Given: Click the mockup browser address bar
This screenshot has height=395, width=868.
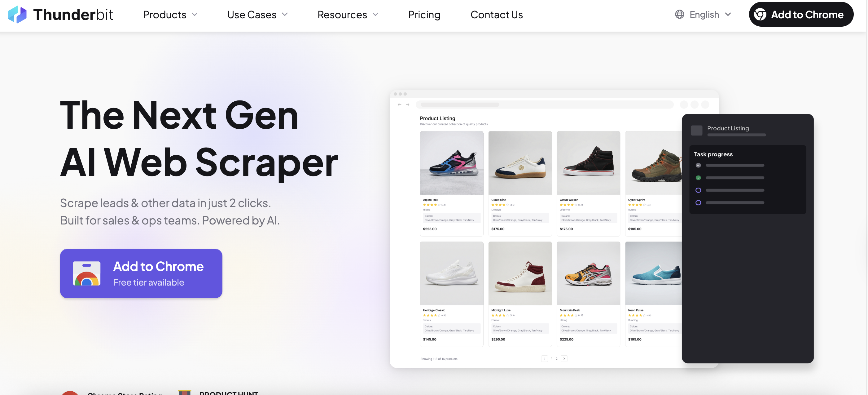Looking at the screenshot, I should tap(544, 104).
